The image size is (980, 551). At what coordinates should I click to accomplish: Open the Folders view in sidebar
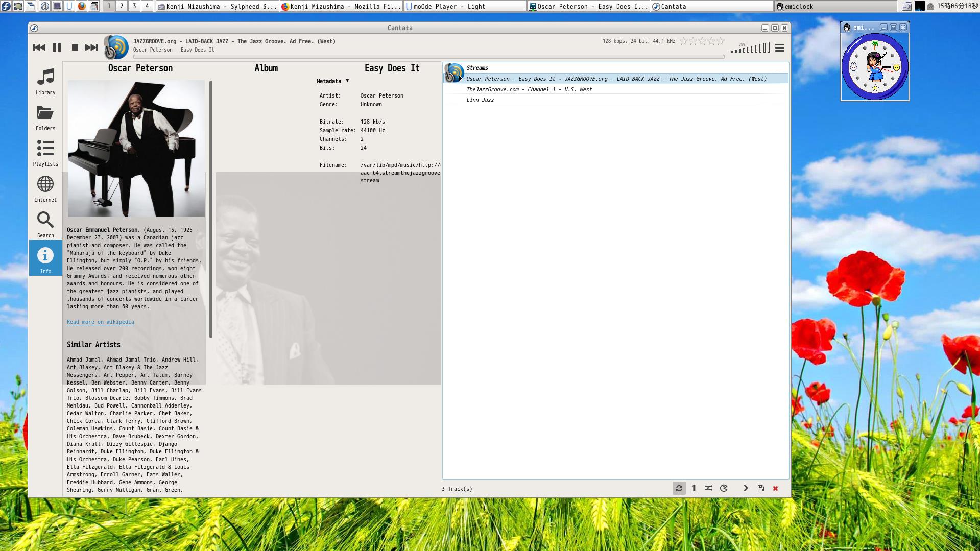click(45, 118)
